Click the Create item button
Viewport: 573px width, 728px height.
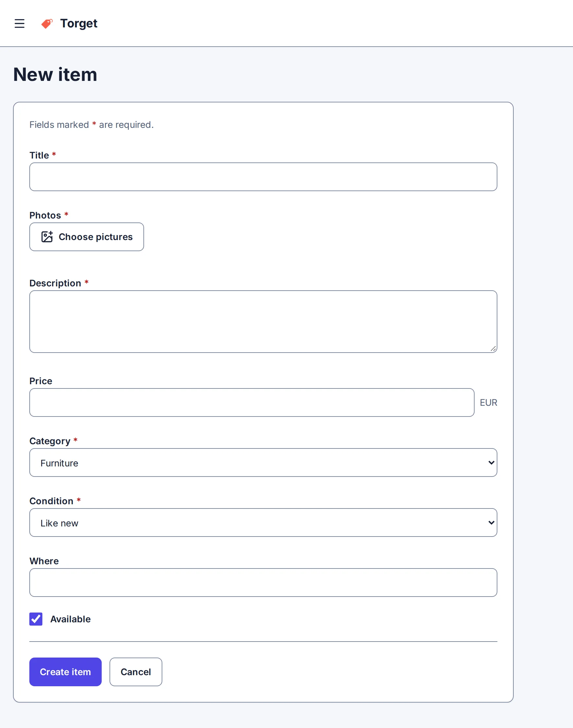click(66, 672)
